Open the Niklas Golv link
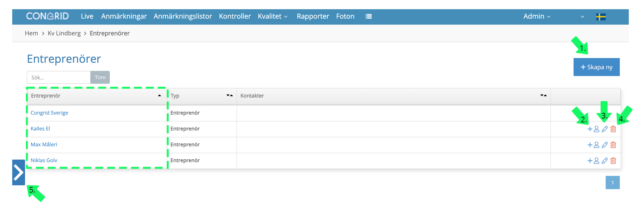Viewport: 644px width, 208px height. 44,160
